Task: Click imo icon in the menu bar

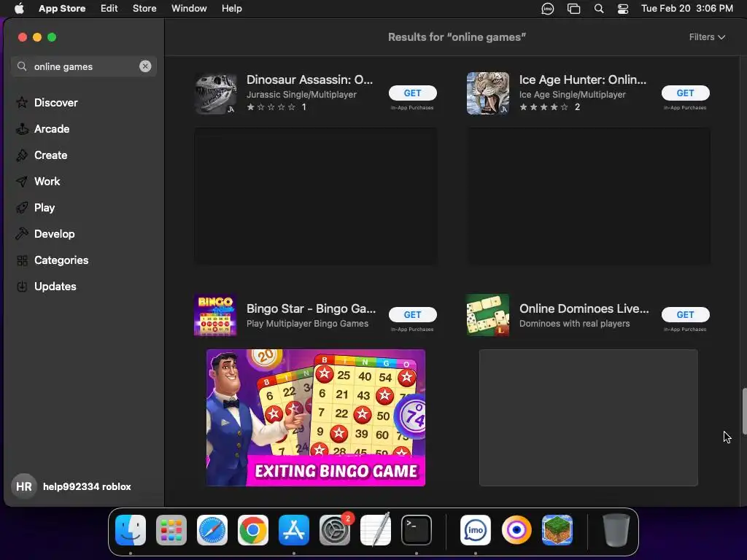Action: click(548, 9)
